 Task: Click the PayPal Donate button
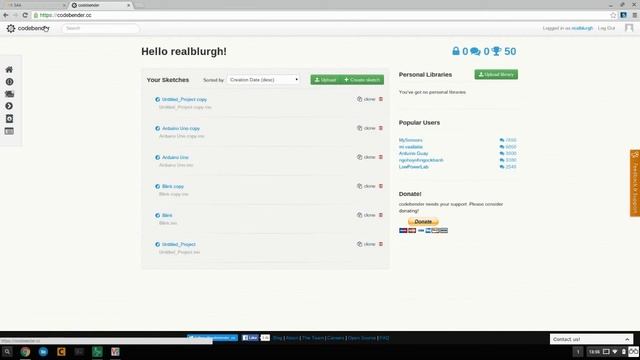(423, 222)
